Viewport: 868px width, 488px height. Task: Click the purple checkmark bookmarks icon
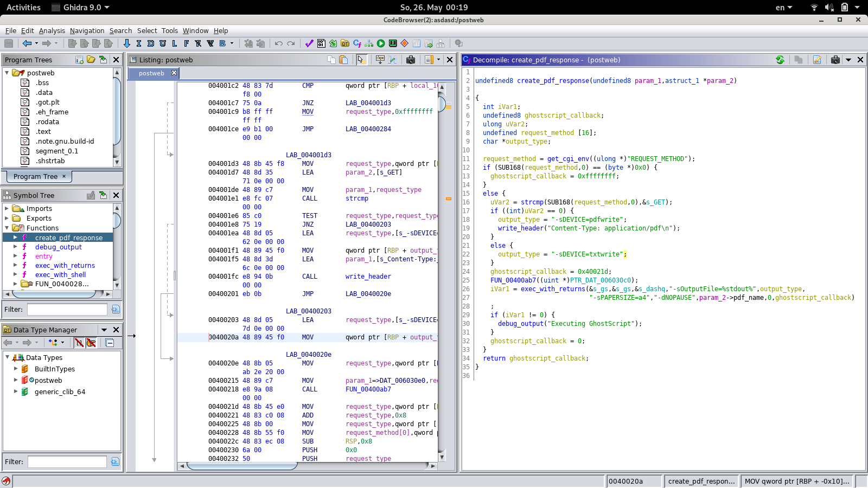[x=309, y=43]
